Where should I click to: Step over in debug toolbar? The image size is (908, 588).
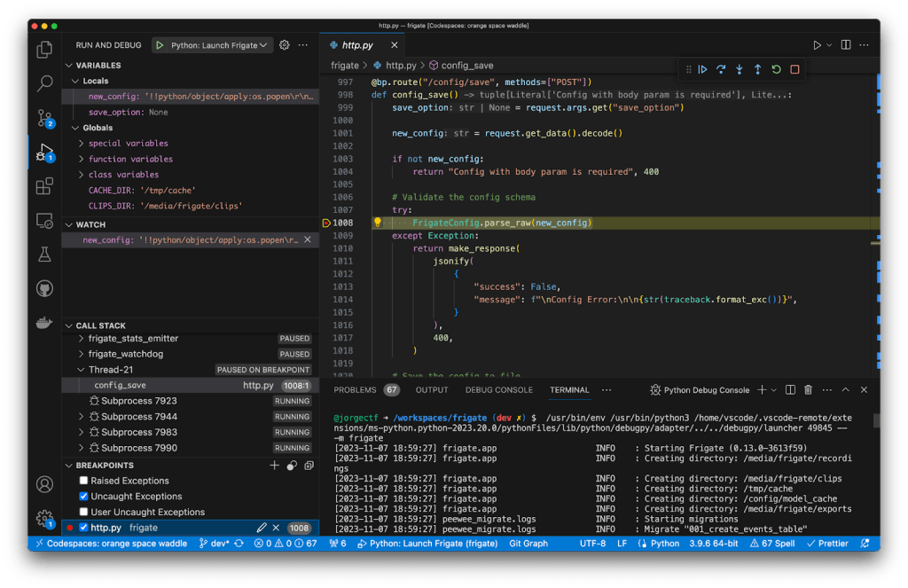(721, 69)
